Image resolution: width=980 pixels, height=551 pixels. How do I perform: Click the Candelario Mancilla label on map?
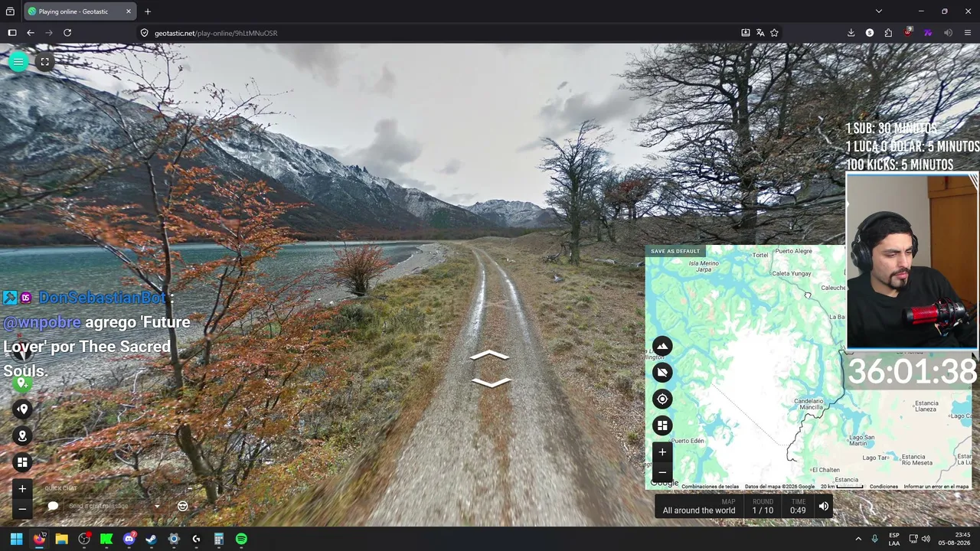[x=808, y=404]
